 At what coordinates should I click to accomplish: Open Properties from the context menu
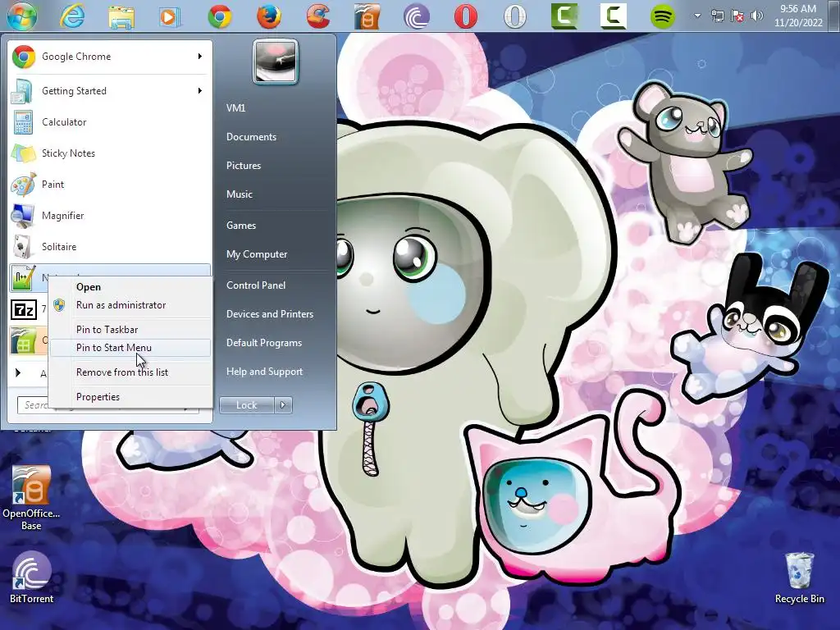point(98,397)
